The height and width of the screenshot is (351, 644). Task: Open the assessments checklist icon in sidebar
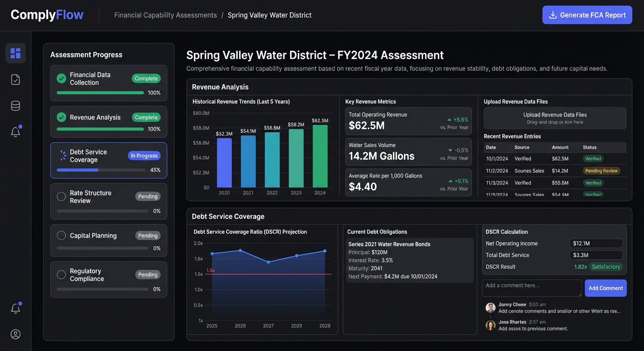pyautogui.click(x=15, y=79)
